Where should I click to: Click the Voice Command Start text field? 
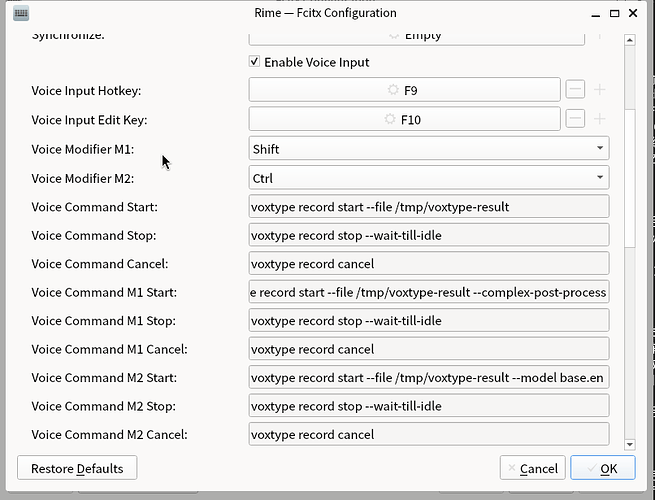point(428,207)
